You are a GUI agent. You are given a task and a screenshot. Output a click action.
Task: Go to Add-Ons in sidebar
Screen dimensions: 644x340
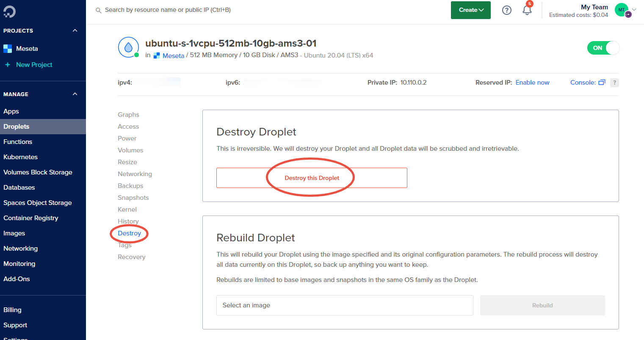tap(17, 279)
